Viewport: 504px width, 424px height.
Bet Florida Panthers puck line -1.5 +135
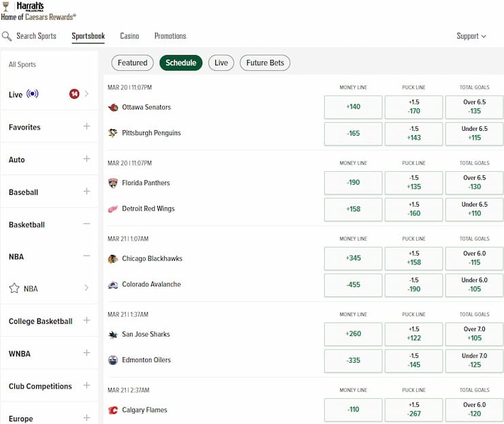pyautogui.click(x=413, y=183)
